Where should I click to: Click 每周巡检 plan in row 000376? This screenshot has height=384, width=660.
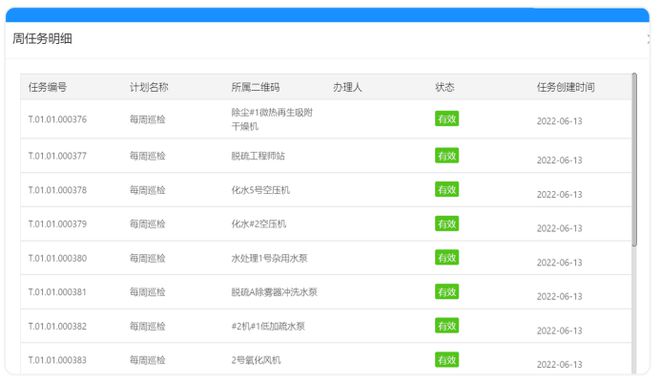(x=147, y=119)
